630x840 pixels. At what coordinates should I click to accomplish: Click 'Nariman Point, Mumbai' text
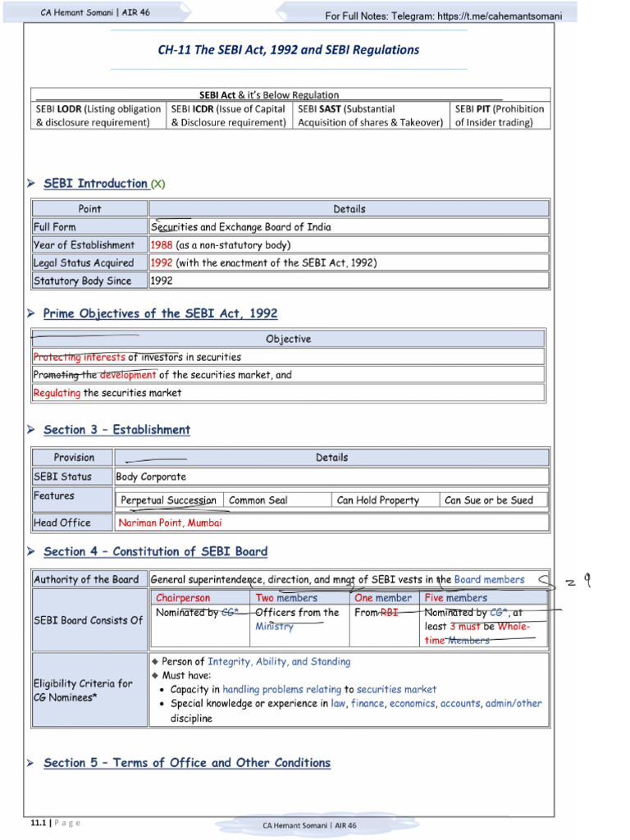tap(170, 523)
